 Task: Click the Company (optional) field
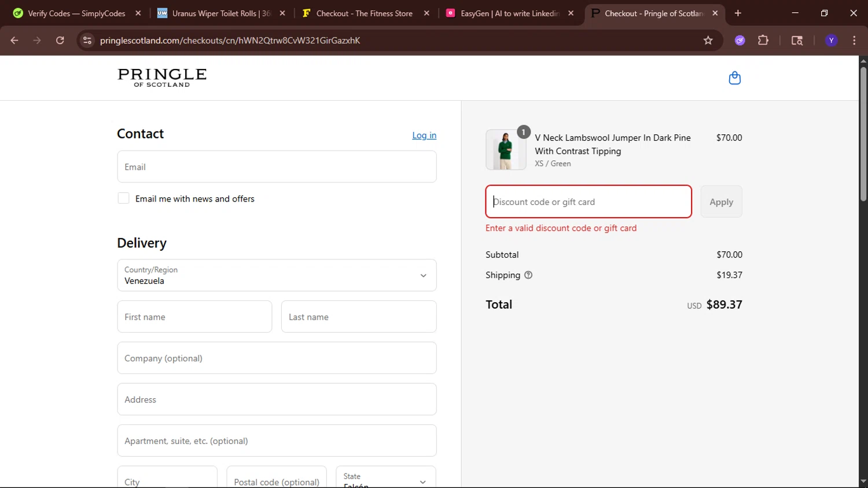pyautogui.click(x=277, y=358)
